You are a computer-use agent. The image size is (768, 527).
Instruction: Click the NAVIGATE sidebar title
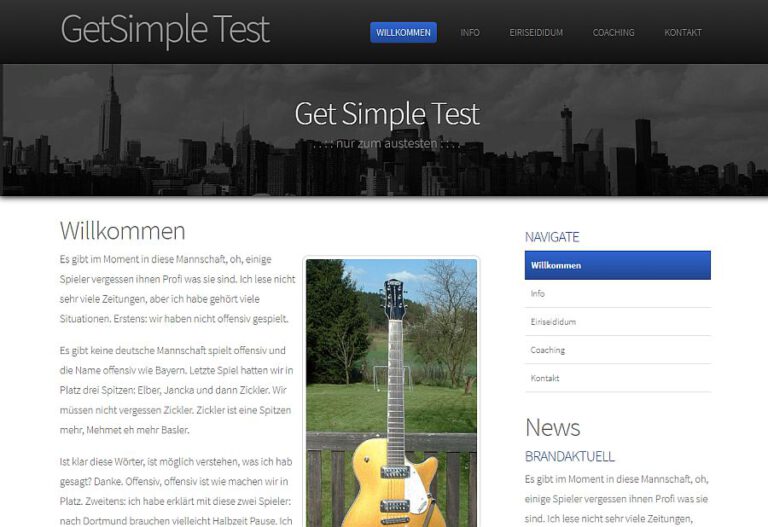[552, 237]
